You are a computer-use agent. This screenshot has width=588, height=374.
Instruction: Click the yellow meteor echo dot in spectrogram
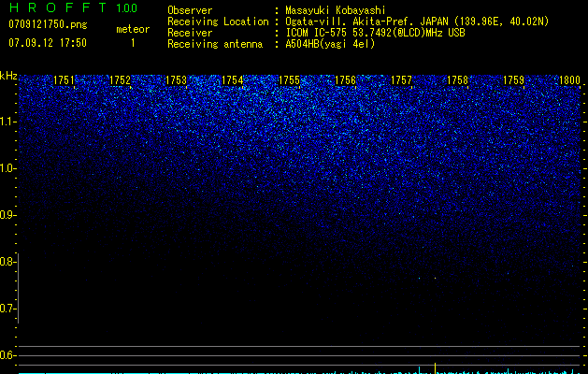435,278
